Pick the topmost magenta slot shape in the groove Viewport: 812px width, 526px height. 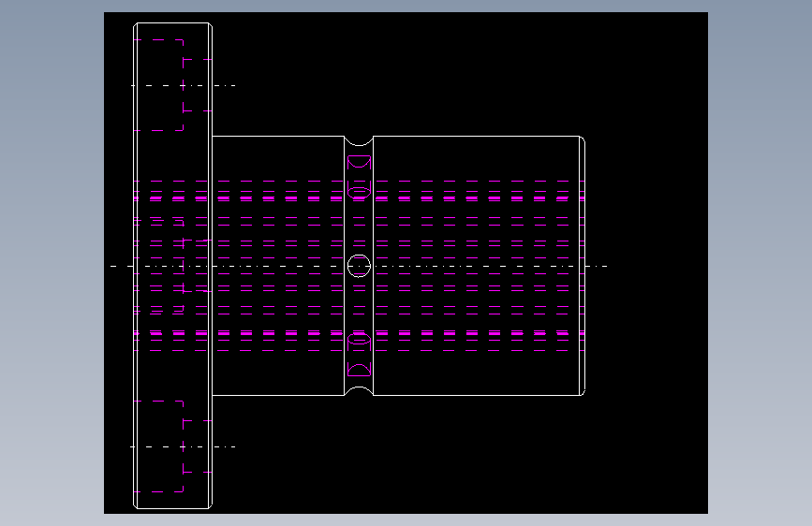(x=359, y=162)
